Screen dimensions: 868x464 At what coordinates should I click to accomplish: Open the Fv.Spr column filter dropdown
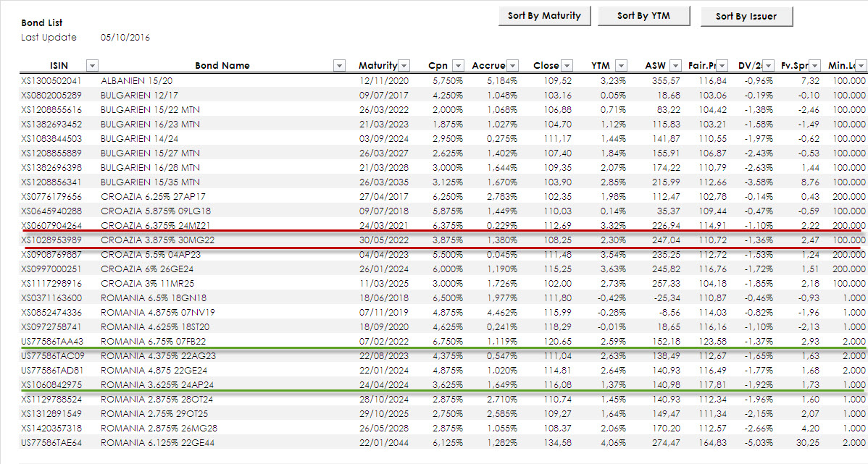click(815, 66)
